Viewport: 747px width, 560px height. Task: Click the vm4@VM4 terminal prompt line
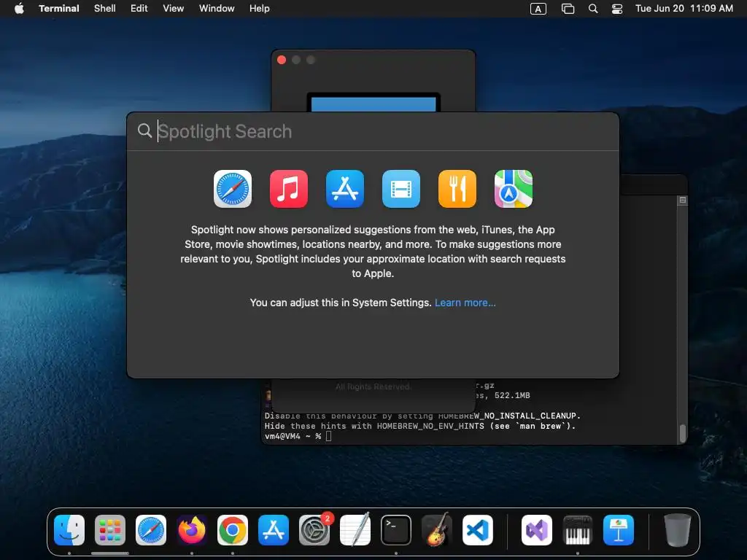[x=298, y=436]
